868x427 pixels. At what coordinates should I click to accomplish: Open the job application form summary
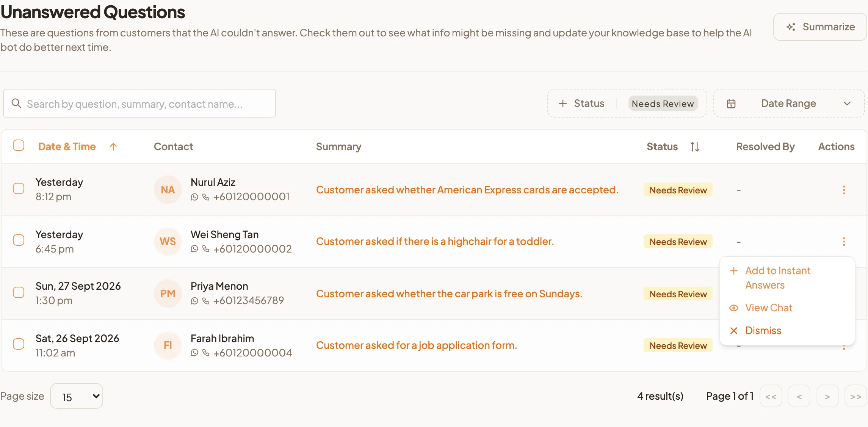(x=417, y=345)
